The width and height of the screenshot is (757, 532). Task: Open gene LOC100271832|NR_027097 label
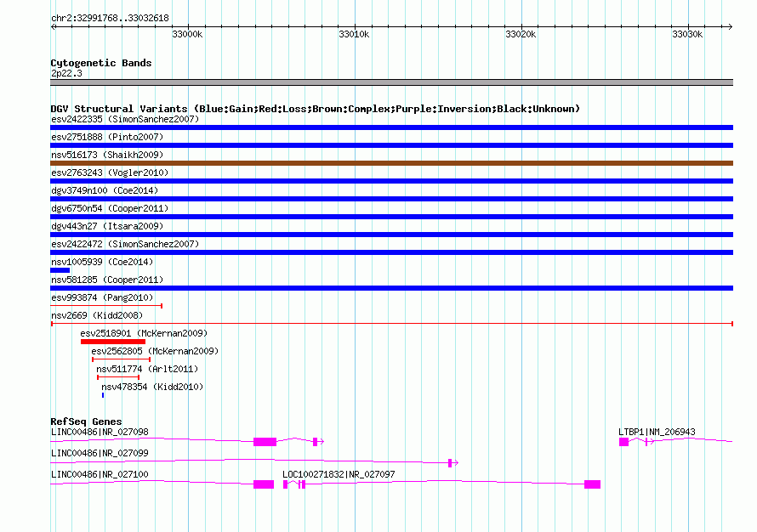(x=339, y=474)
